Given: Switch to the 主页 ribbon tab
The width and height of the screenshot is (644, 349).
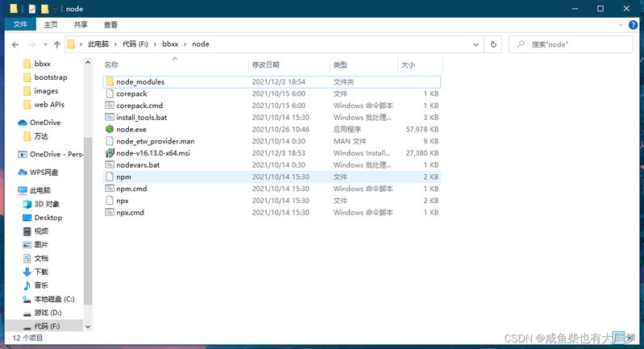Looking at the screenshot, I should coord(51,25).
